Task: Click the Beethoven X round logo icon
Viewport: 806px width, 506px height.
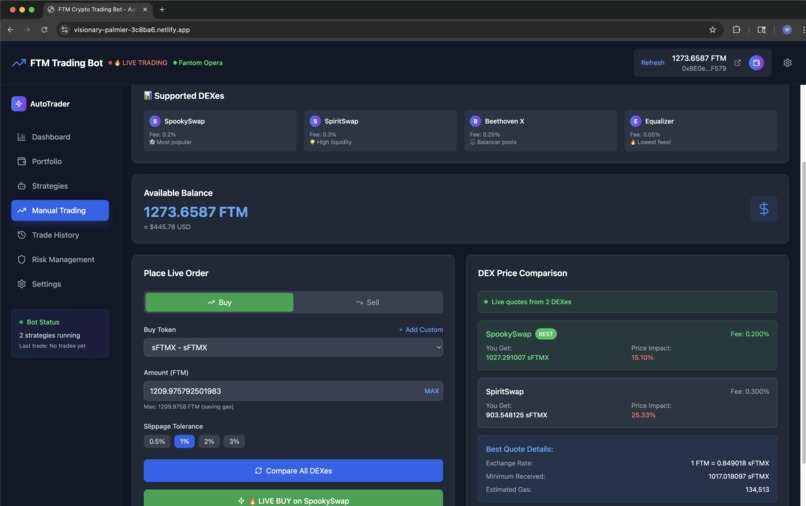Action: [475, 121]
